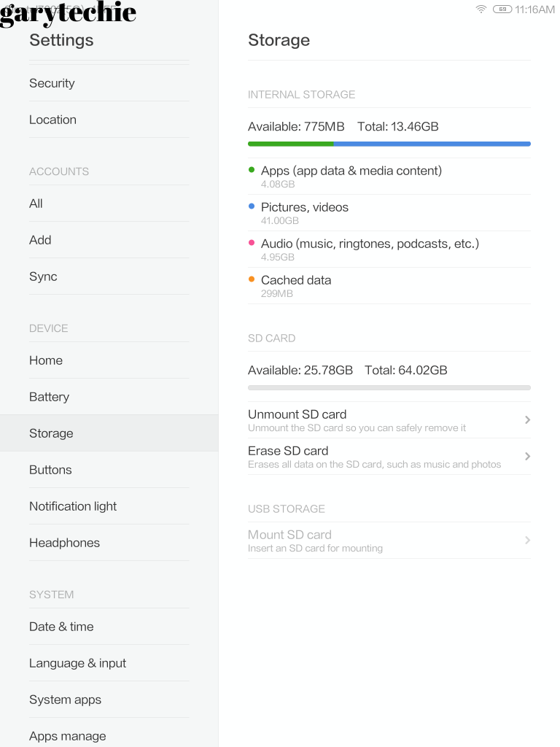This screenshot has height=747, width=560.
Task: Expand the Erase SD card chevron
Action: [527, 456]
